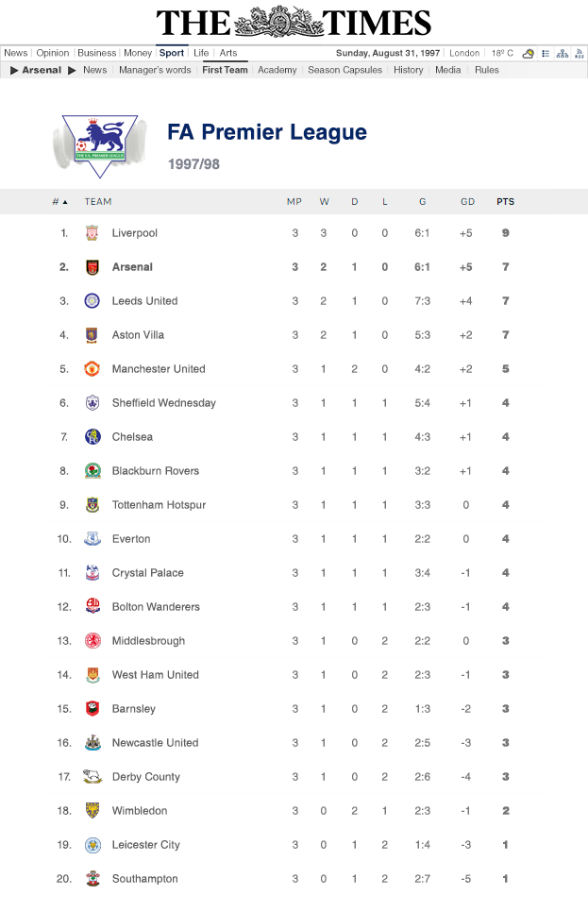The image size is (588, 912).
Task: Click the RSS feed icon
Action: click(579, 54)
